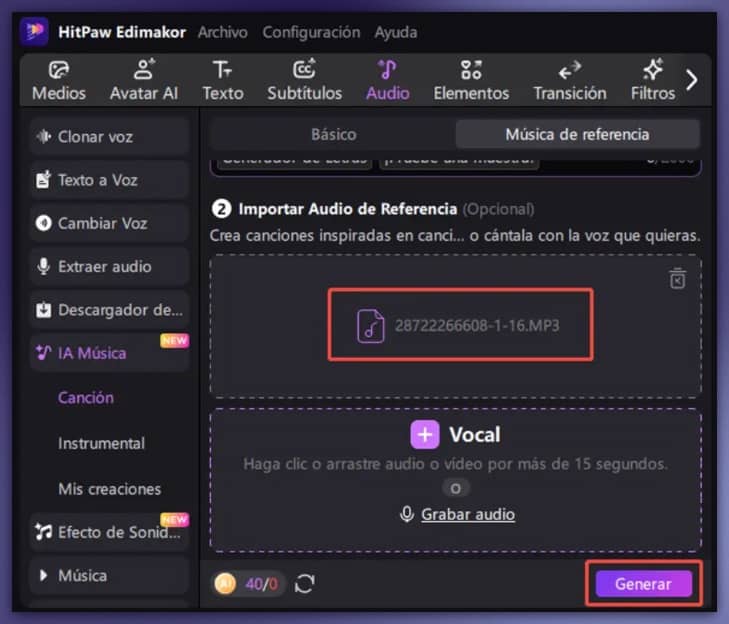Switch to the Básico tab
The image size is (729, 624).
333,134
